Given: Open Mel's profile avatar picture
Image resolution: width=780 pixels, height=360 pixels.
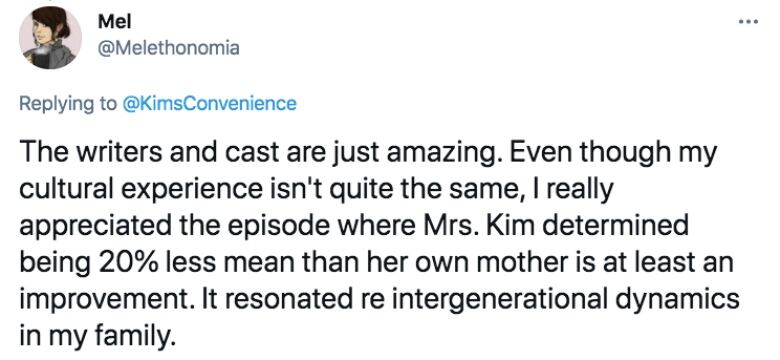Looking at the screenshot, I should (50, 38).
